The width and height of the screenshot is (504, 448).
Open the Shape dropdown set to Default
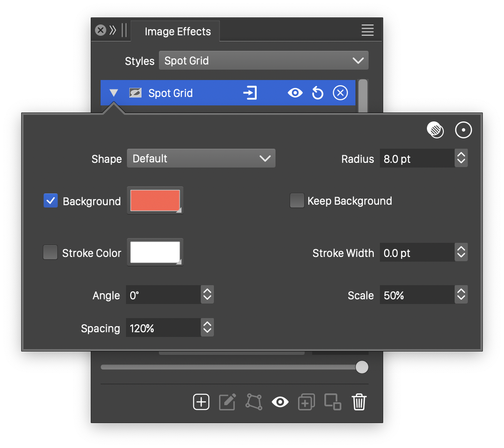[x=201, y=159]
